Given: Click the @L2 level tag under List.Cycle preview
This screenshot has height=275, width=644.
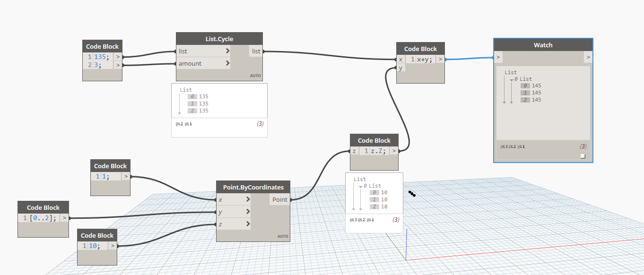Looking at the screenshot, I should (179, 124).
